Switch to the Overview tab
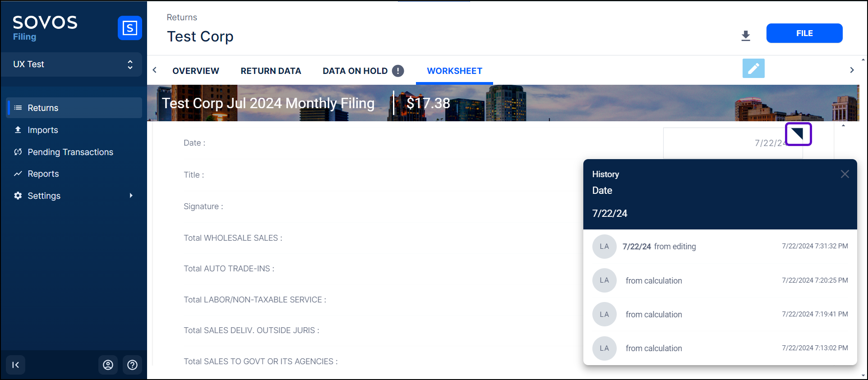Screen dimensions: 868x380 point(195,71)
